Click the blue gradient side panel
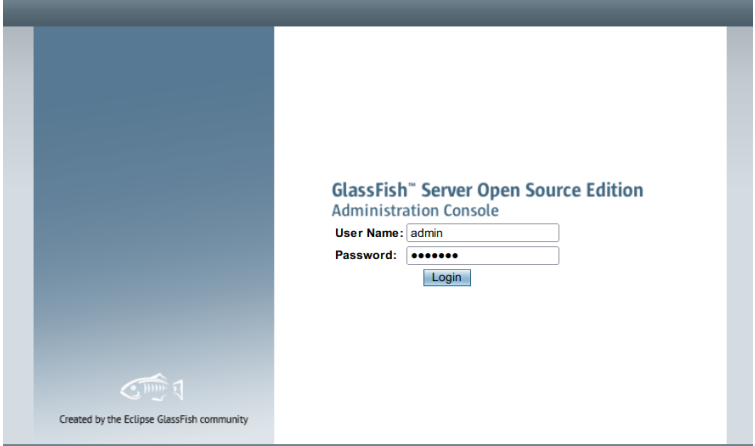 (x=154, y=193)
